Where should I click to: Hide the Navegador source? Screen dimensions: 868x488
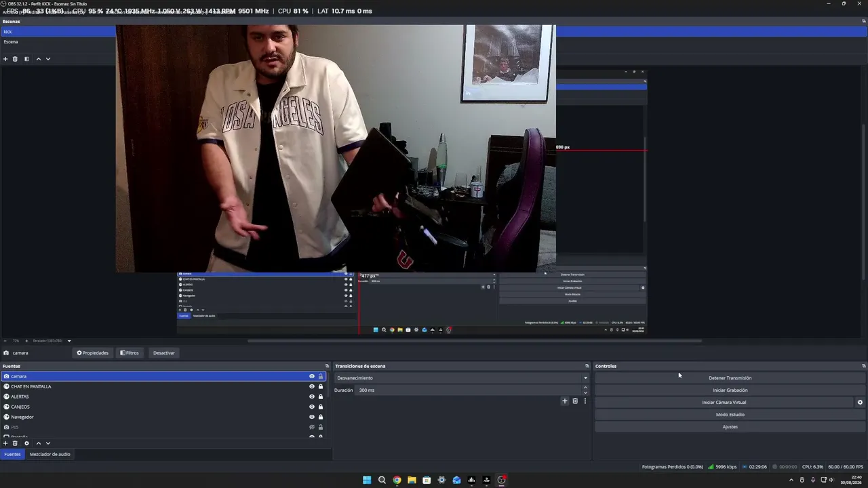[312, 417]
